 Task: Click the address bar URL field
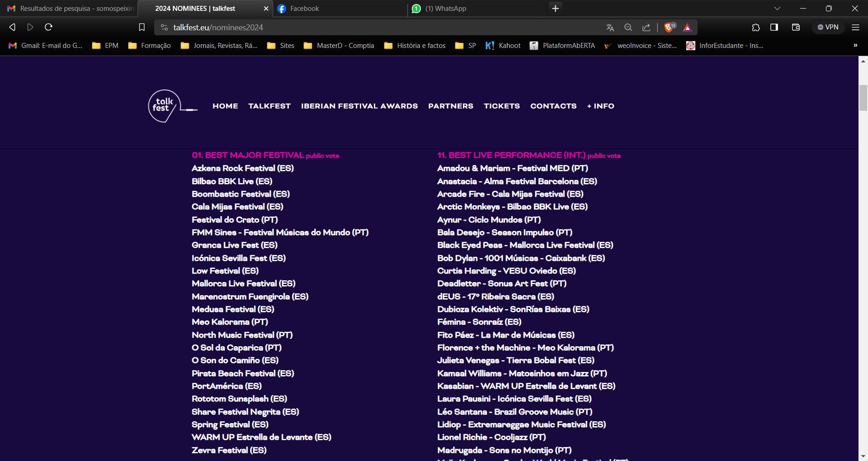point(384,28)
